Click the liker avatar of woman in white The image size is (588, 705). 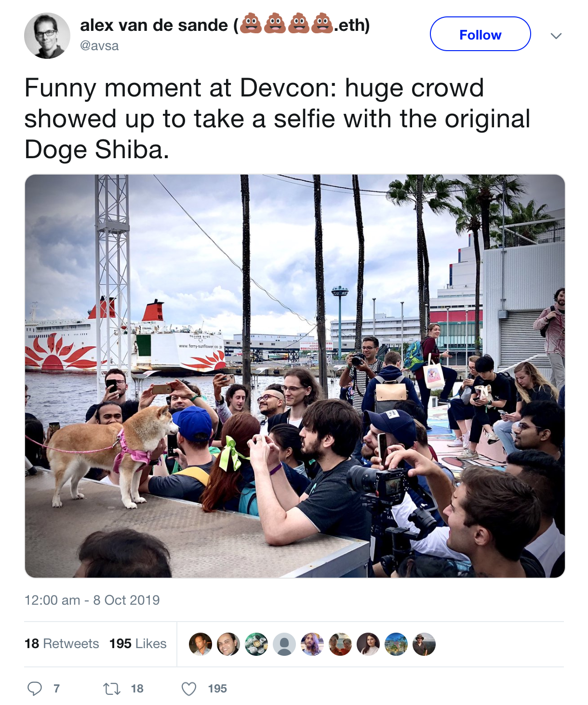pyautogui.click(x=368, y=644)
